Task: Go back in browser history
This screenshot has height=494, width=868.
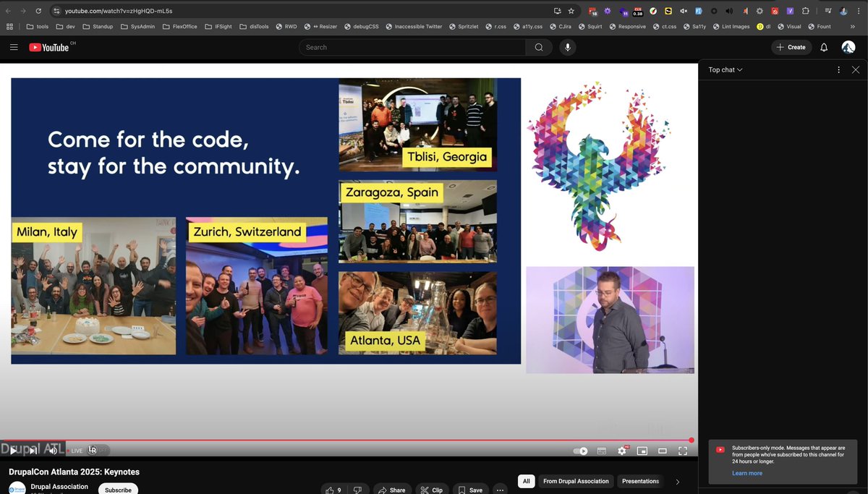Action: tap(9, 11)
